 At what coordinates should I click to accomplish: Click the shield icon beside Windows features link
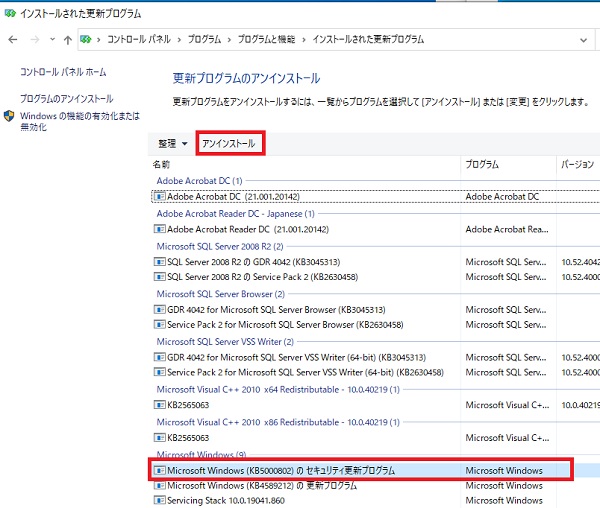click(x=9, y=116)
